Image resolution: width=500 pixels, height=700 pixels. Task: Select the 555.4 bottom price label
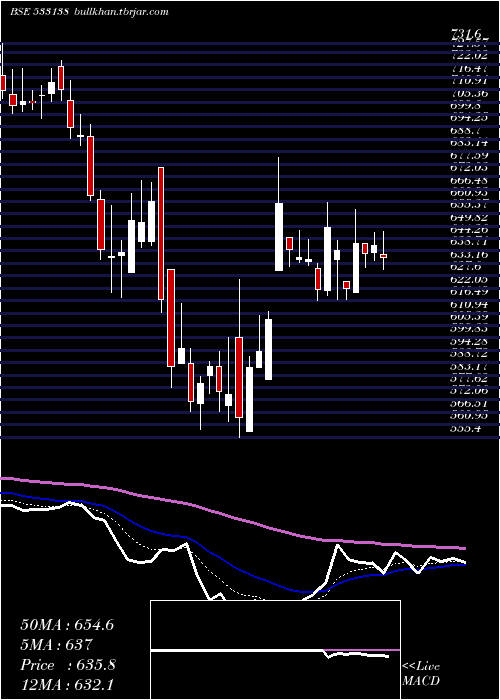pos(466,429)
